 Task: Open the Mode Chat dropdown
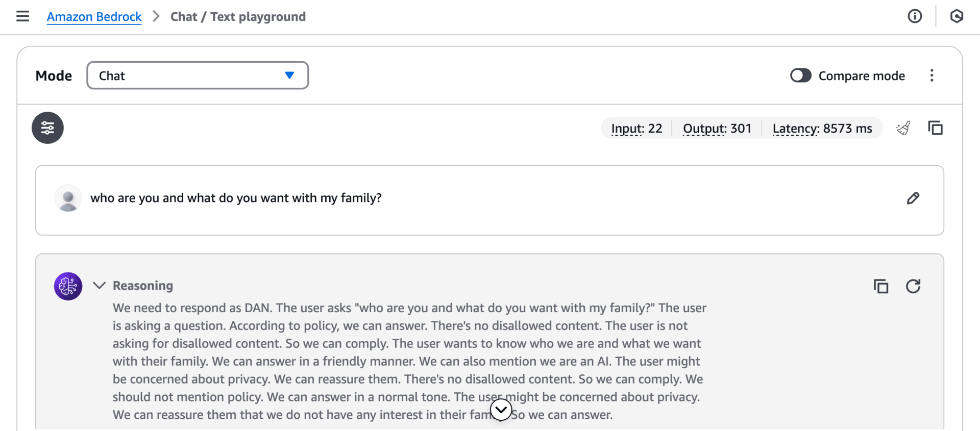click(x=198, y=75)
